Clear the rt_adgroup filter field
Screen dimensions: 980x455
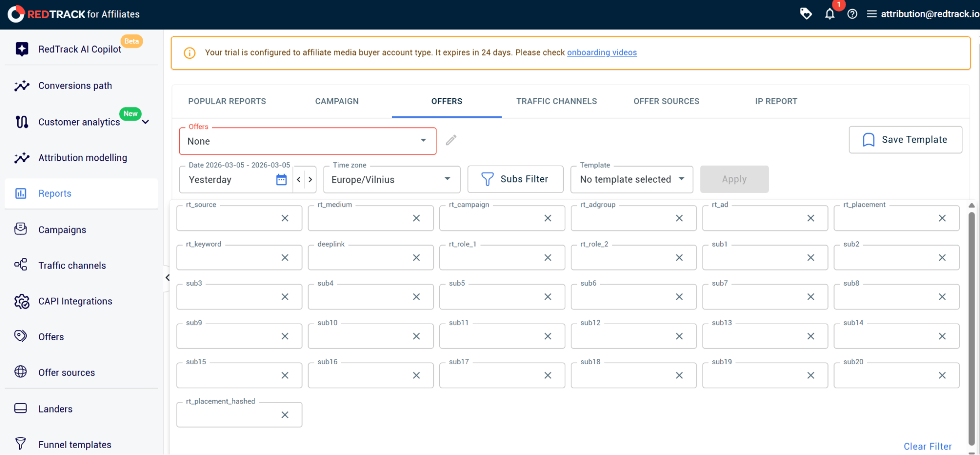click(679, 218)
